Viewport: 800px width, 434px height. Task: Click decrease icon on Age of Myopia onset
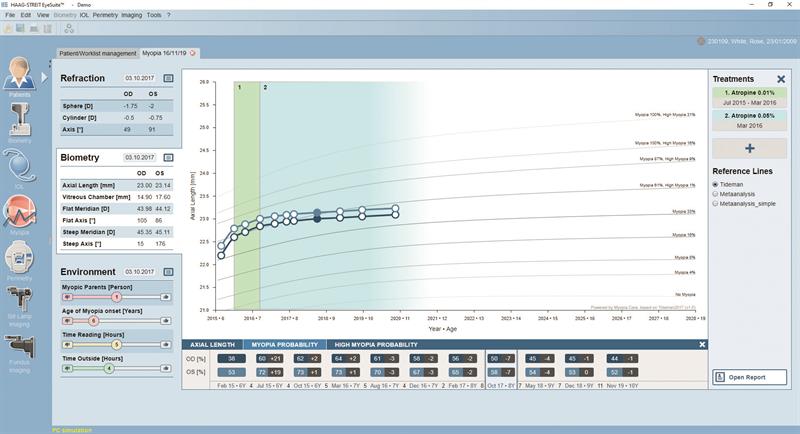tap(67, 321)
